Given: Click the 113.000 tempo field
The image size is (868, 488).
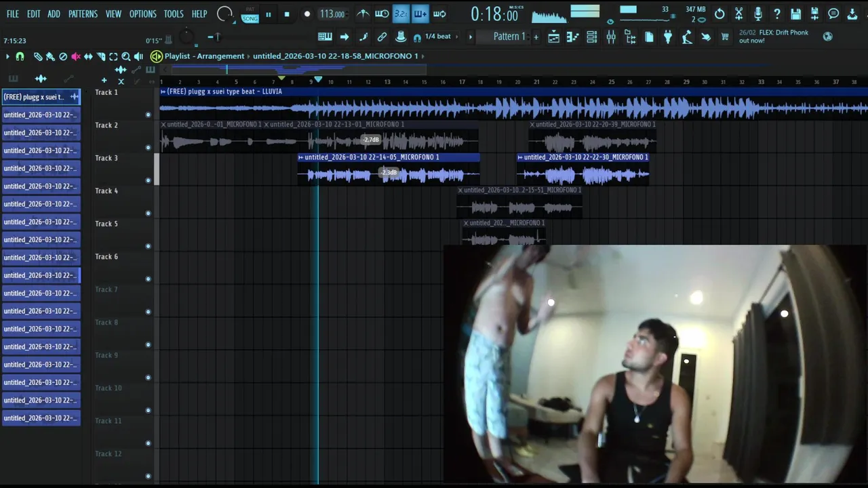Looking at the screenshot, I should [x=333, y=14].
